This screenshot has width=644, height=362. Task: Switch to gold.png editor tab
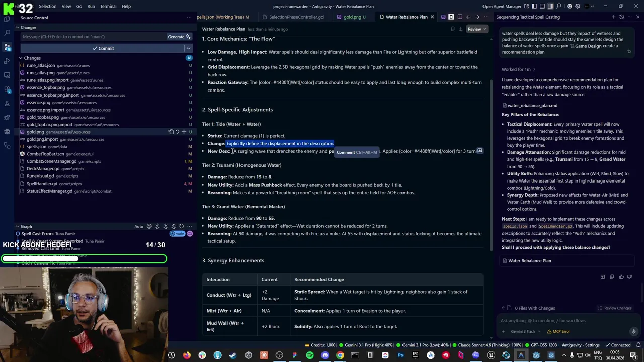click(x=352, y=17)
